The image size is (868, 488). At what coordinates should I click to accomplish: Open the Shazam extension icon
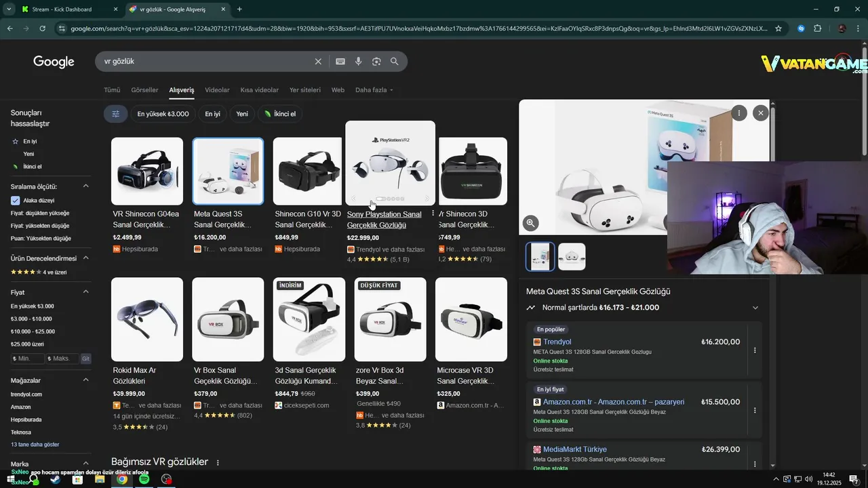pyautogui.click(x=802, y=28)
